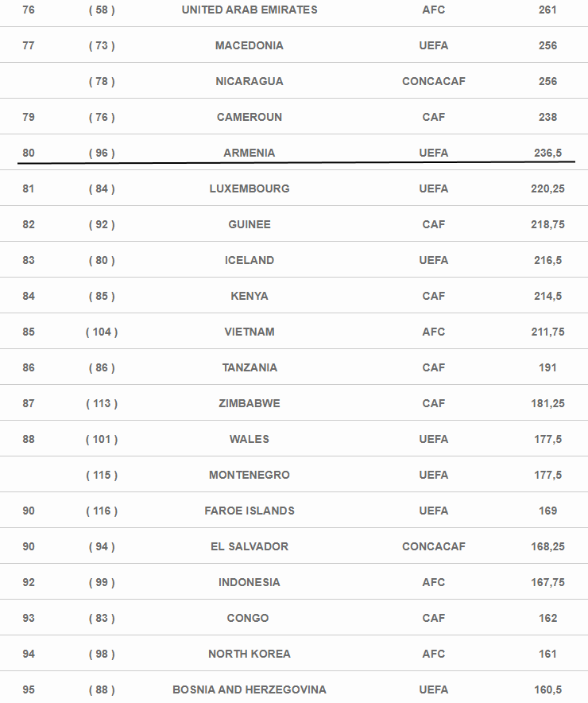Select ZIMBABWE in the table
This screenshot has height=703, width=588.
tap(250, 403)
